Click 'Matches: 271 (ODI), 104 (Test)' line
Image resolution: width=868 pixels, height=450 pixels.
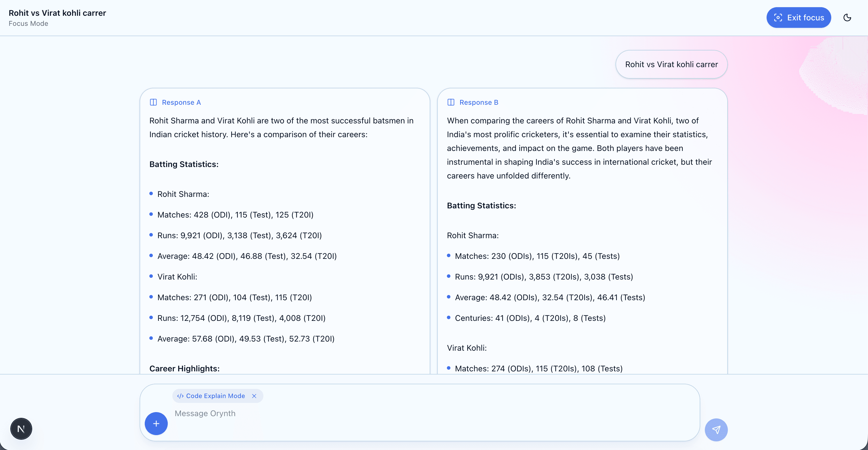coord(235,298)
